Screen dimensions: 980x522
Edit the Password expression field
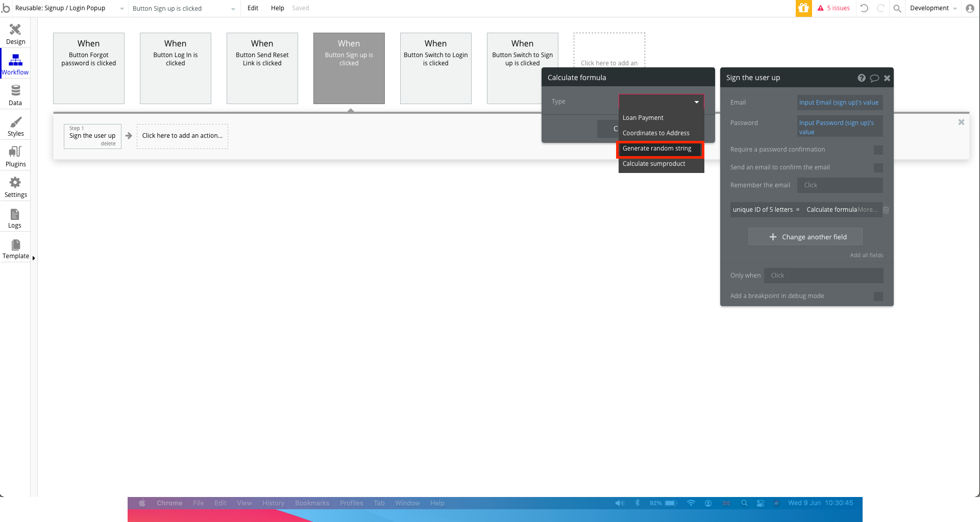click(x=840, y=127)
